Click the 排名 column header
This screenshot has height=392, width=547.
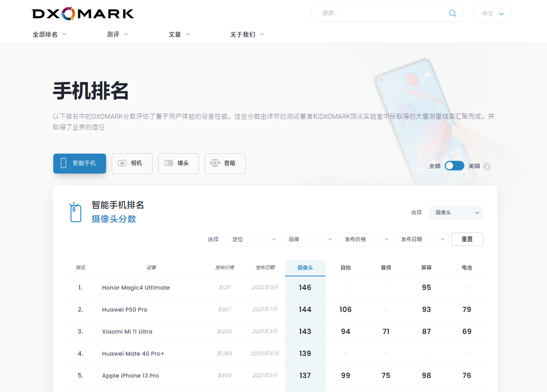click(x=80, y=268)
